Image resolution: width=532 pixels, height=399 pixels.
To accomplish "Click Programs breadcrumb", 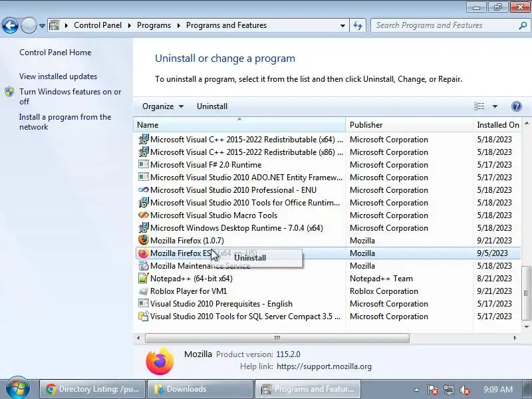I will (154, 25).
